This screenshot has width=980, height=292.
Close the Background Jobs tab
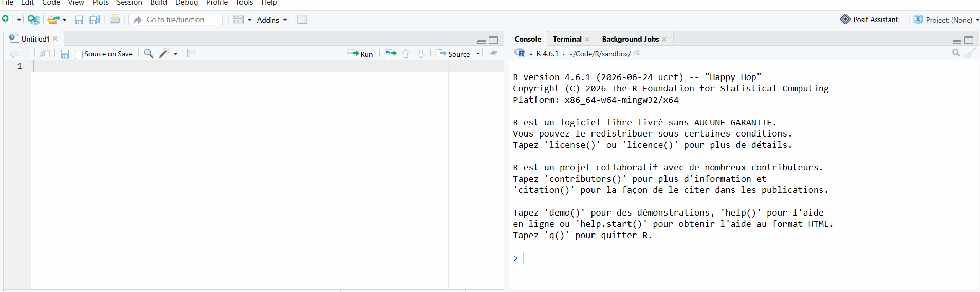[x=664, y=39]
